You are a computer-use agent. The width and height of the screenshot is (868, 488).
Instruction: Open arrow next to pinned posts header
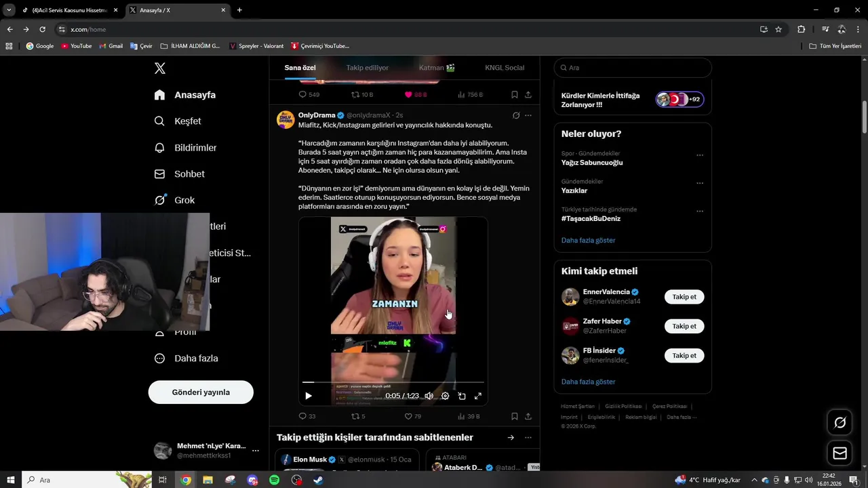coord(511,438)
